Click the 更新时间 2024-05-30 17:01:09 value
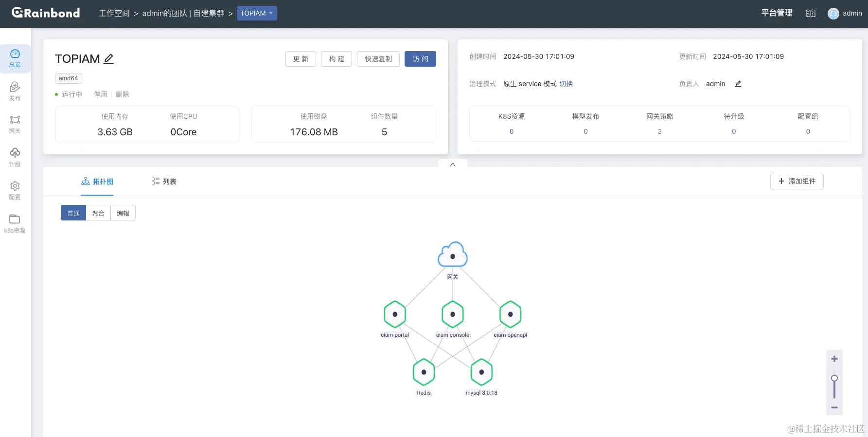The height and width of the screenshot is (437, 868). pos(748,56)
